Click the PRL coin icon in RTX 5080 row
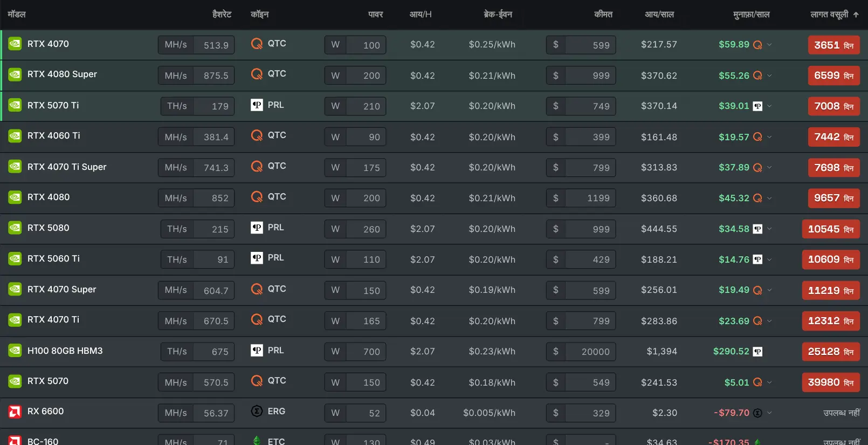The height and width of the screenshot is (445, 868). coord(257,228)
